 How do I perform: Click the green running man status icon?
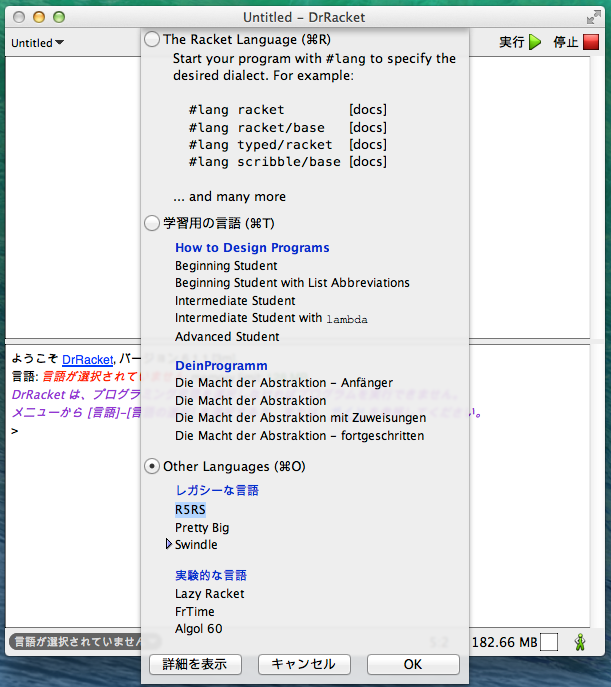[x=580, y=642]
